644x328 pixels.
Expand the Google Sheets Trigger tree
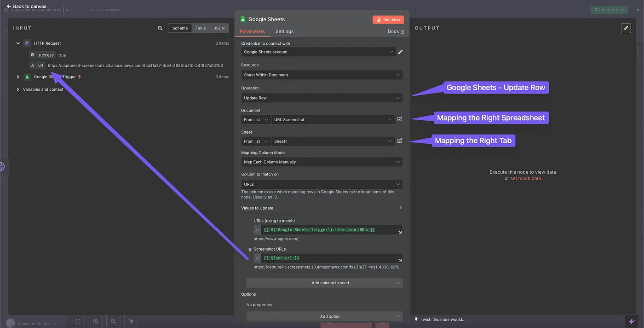[18, 77]
